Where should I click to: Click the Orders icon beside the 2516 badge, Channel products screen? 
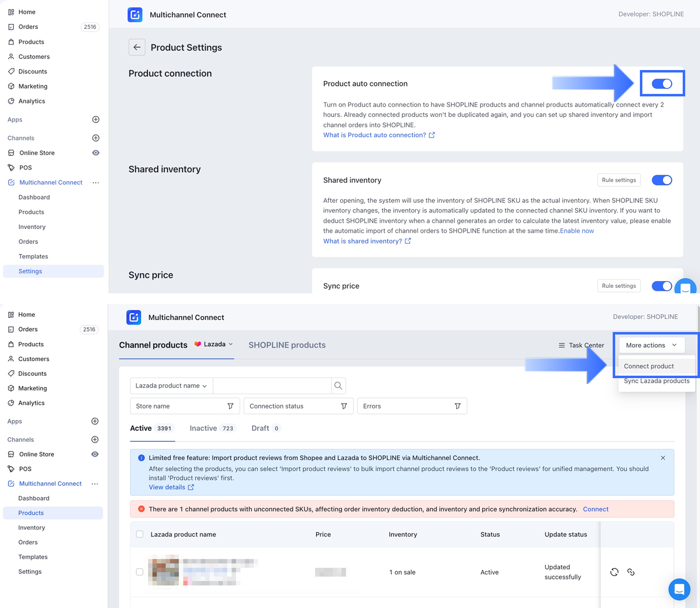[11, 329]
